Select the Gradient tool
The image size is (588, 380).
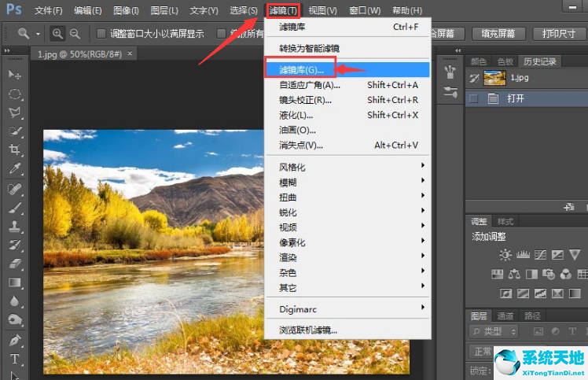[x=15, y=282]
